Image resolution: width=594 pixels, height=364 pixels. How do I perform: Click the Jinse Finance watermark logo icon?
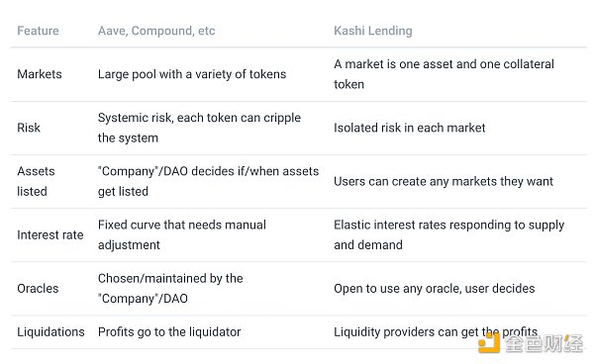[489, 343]
